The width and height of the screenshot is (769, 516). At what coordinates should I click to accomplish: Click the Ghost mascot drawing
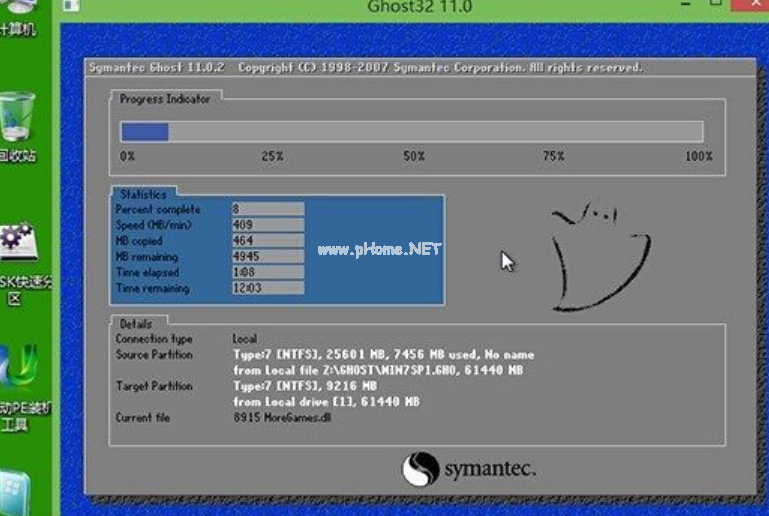[598, 253]
